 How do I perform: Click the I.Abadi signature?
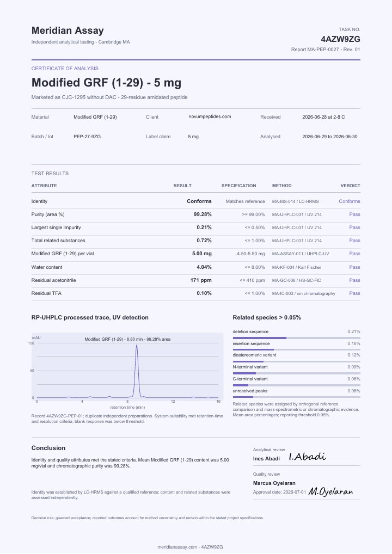click(x=307, y=457)
